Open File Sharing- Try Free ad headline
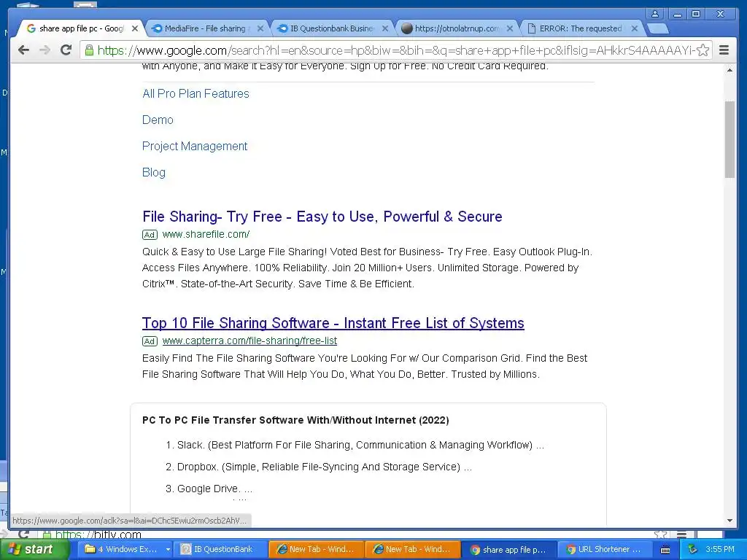This screenshot has width=747, height=560. pos(322,217)
